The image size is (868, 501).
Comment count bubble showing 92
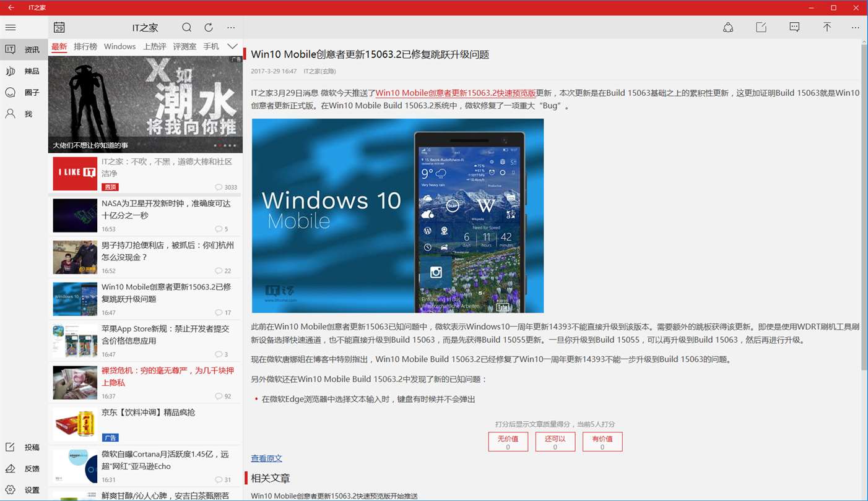coord(223,396)
